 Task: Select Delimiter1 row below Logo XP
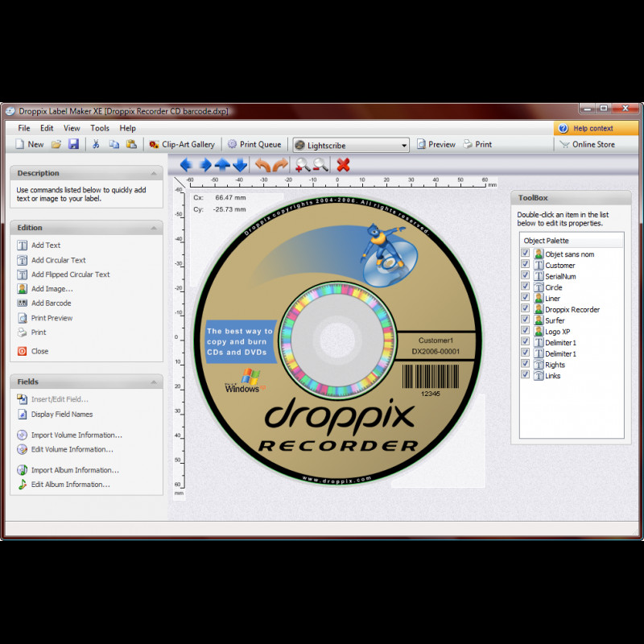click(560, 343)
